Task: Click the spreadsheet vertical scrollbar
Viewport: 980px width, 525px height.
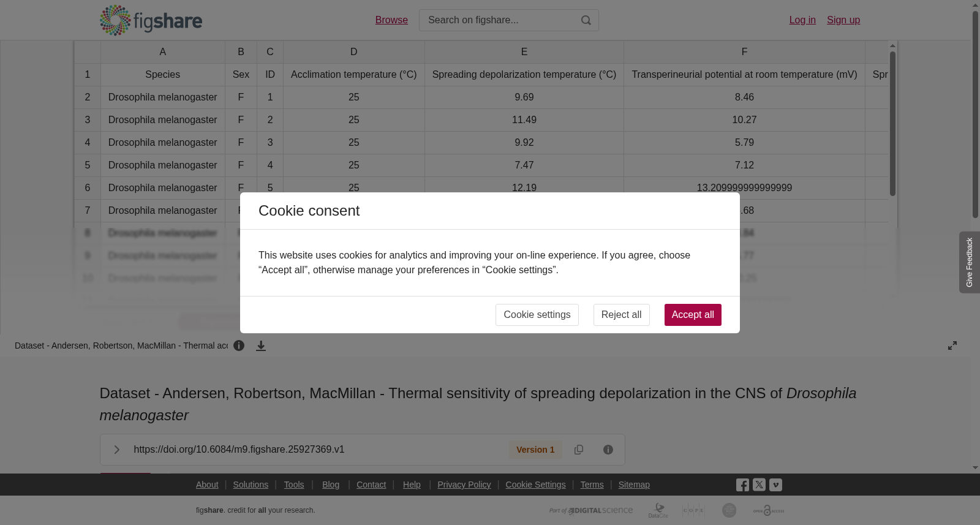Action: [893, 124]
